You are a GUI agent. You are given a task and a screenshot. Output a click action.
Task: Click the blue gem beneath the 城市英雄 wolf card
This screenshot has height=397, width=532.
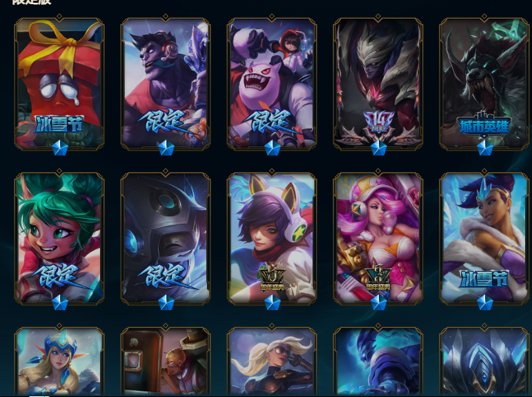pos(484,148)
